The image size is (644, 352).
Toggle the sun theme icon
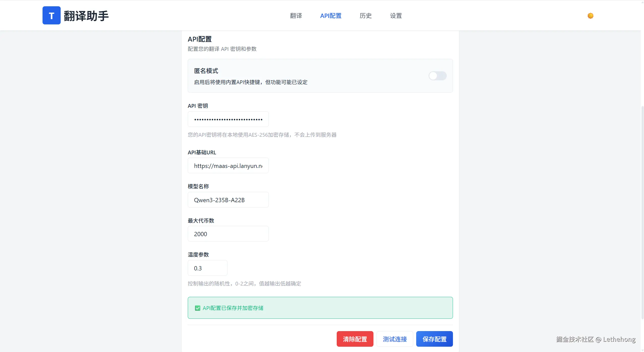(x=590, y=16)
